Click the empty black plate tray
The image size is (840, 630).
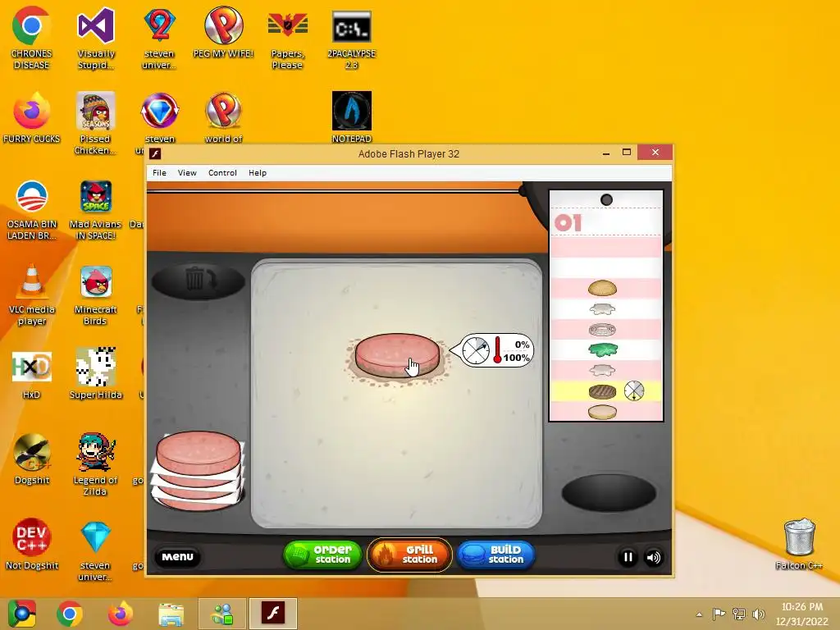(x=609, y=492)
